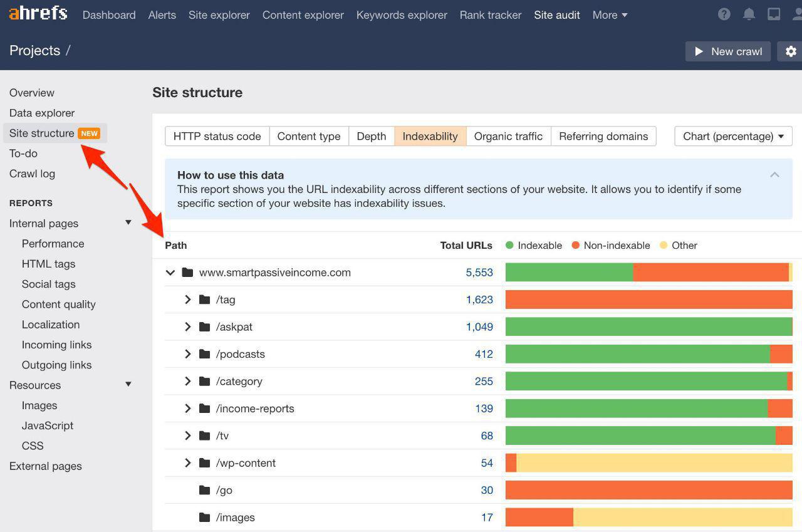The width and height of the screenshot is (802, 532).
Task: Click the /podcasts folder icon
Action: tap(204, 354)
